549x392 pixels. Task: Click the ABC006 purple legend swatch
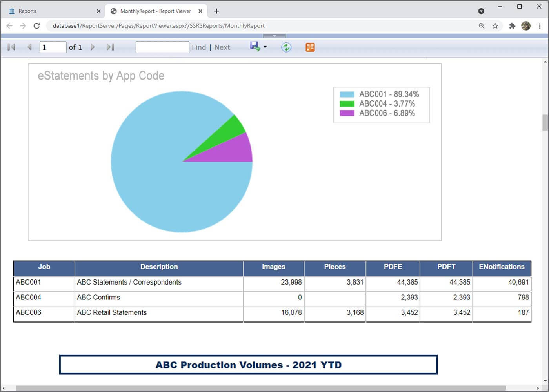coord(347,113)
